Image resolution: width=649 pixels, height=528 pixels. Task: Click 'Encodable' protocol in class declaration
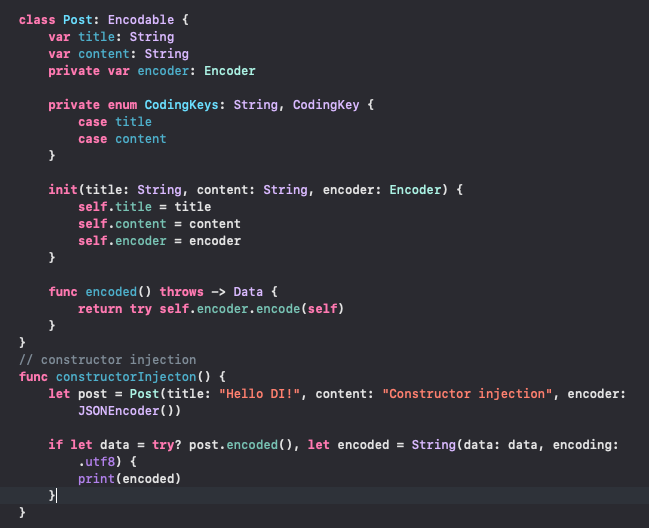click(x=141, y=20)
